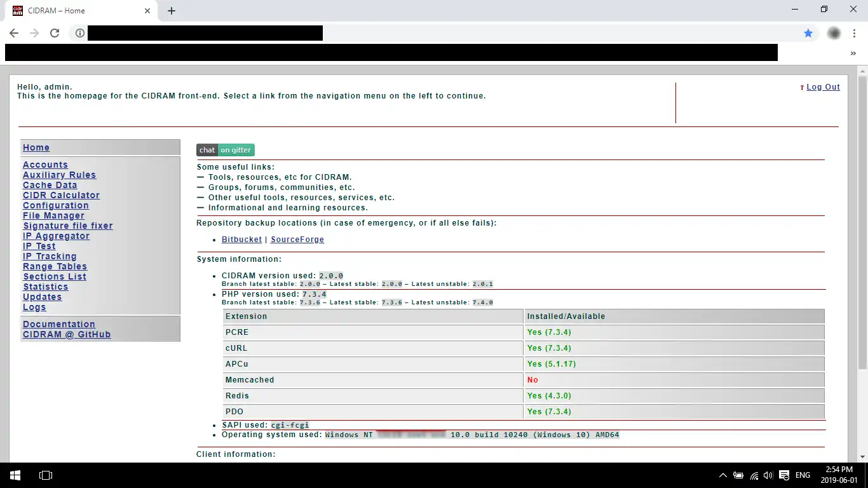Click the Extension column header
This screenshot has width=868, height=488.
pyautogui.click(x=374, y=316)
